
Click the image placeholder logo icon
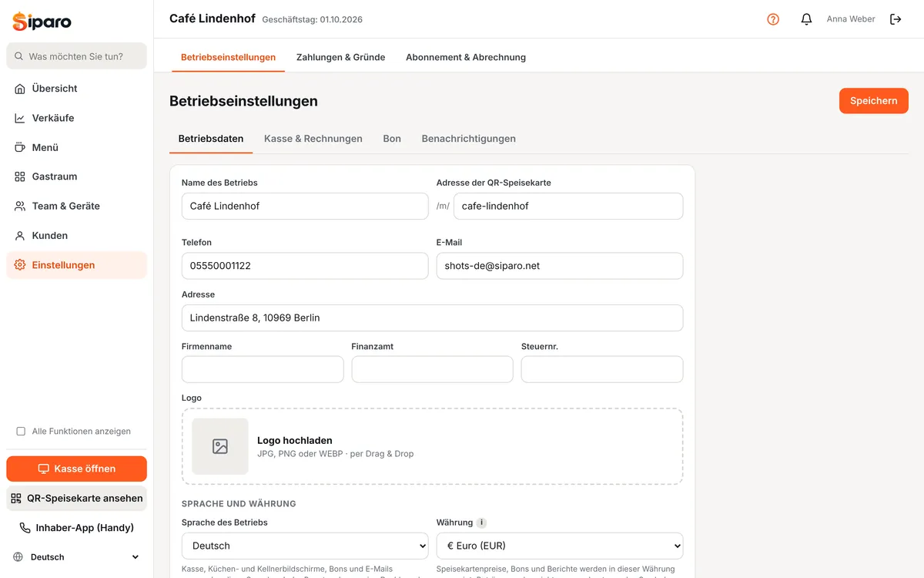pyautogui.click(x=220, y=446)
